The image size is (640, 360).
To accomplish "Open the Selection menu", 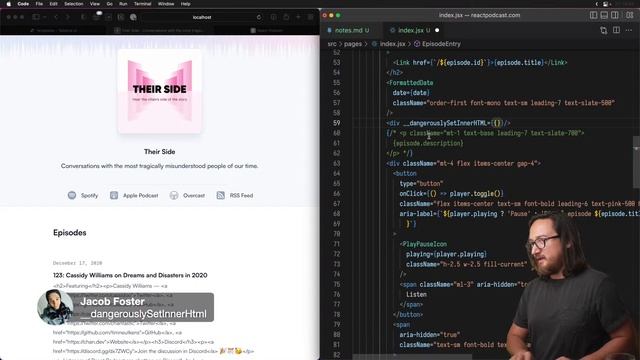I will [73, 4].
